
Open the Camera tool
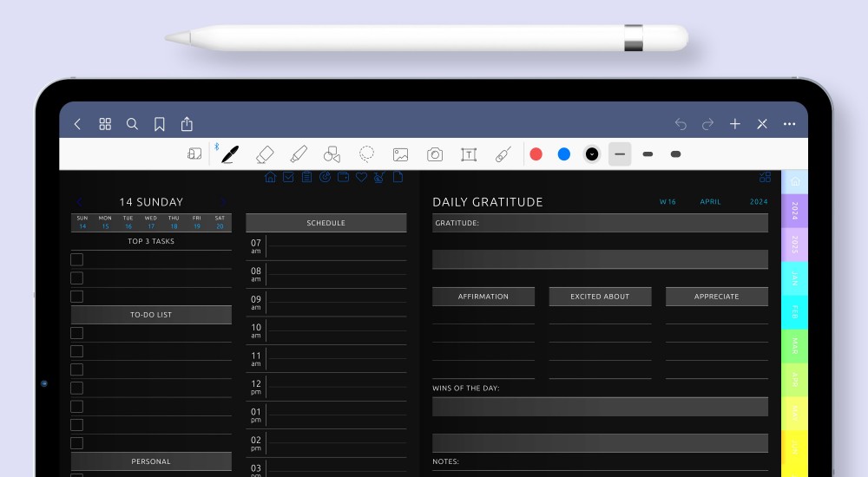[435, 154]
